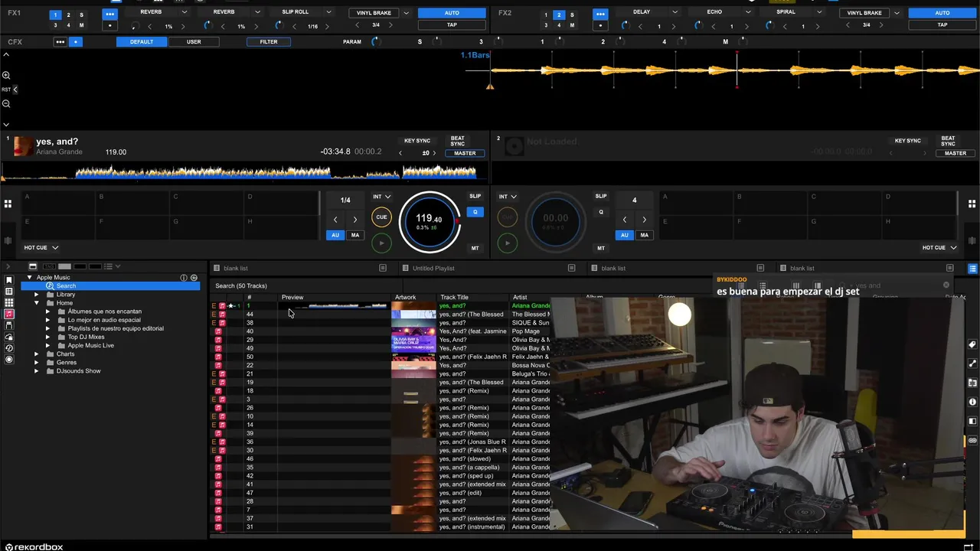This screenshot has height=551, width=980.
Task: Click the CFX FILTER button
Action: pos(269,41)
